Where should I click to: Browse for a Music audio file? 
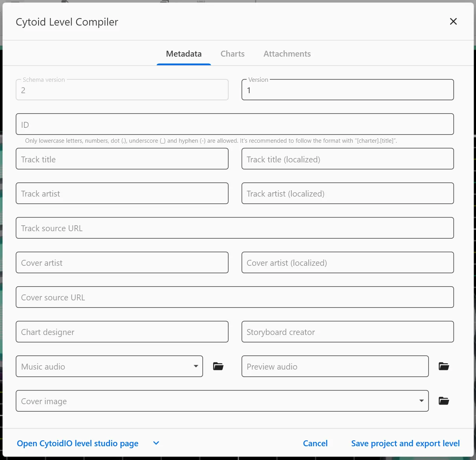(218, 366)
